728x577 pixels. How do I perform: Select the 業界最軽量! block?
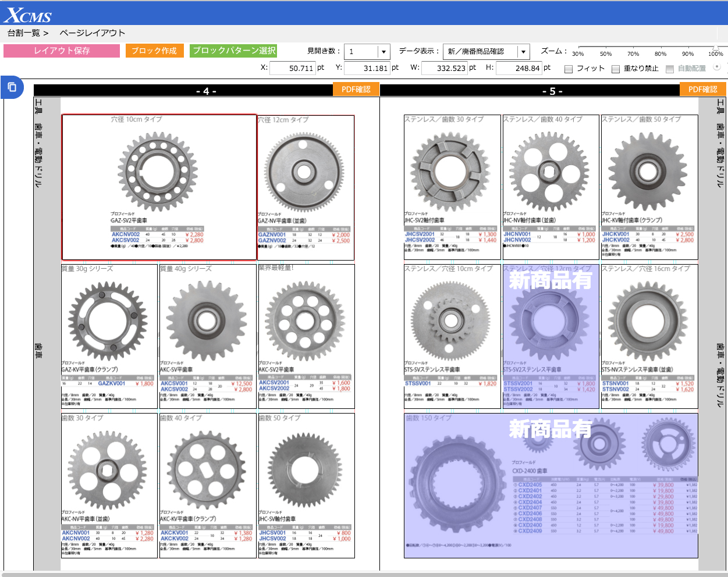pyautogui.click(x=306, y=336)
